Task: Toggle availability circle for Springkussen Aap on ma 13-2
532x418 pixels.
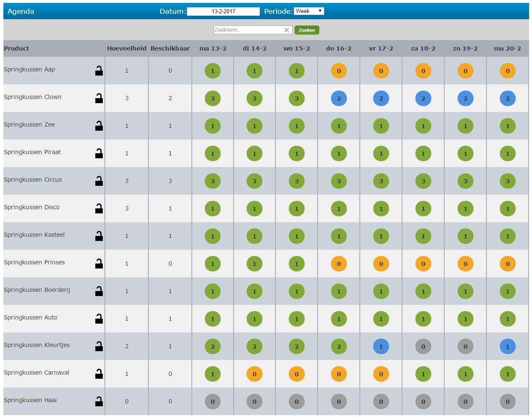Action: (x=212, y=71)
